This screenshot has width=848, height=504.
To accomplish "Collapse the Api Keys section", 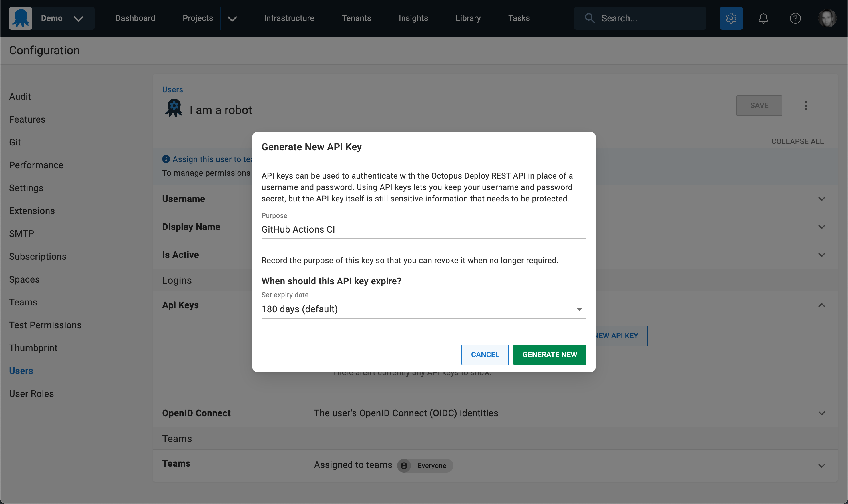I will pos(822,305).
